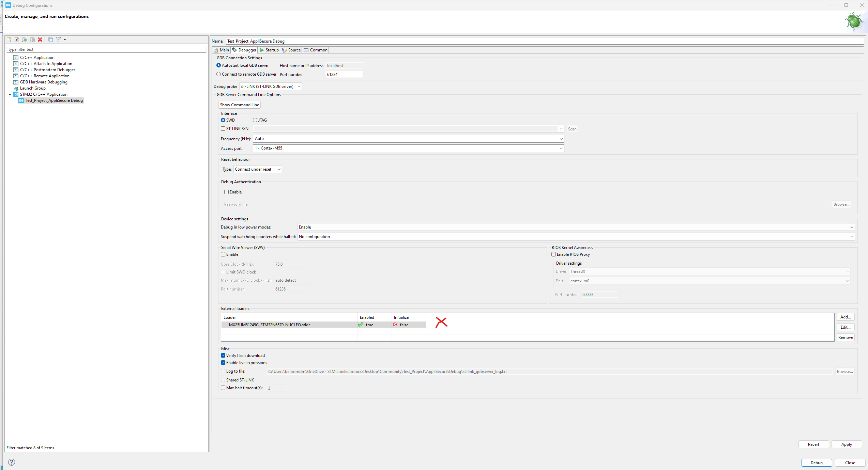This screenshot has height=470, width=868.
Task: Click the GDB Port number field
Action: pos(344,75)
